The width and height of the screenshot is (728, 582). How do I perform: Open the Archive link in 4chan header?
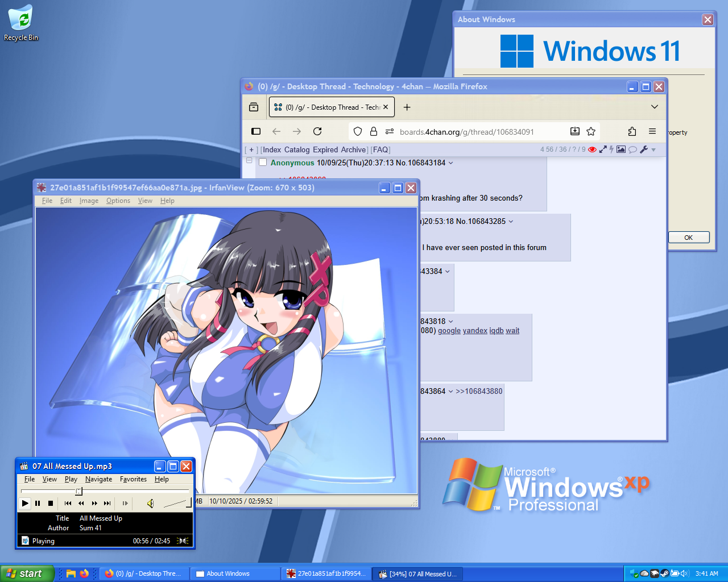coord(353,150)
